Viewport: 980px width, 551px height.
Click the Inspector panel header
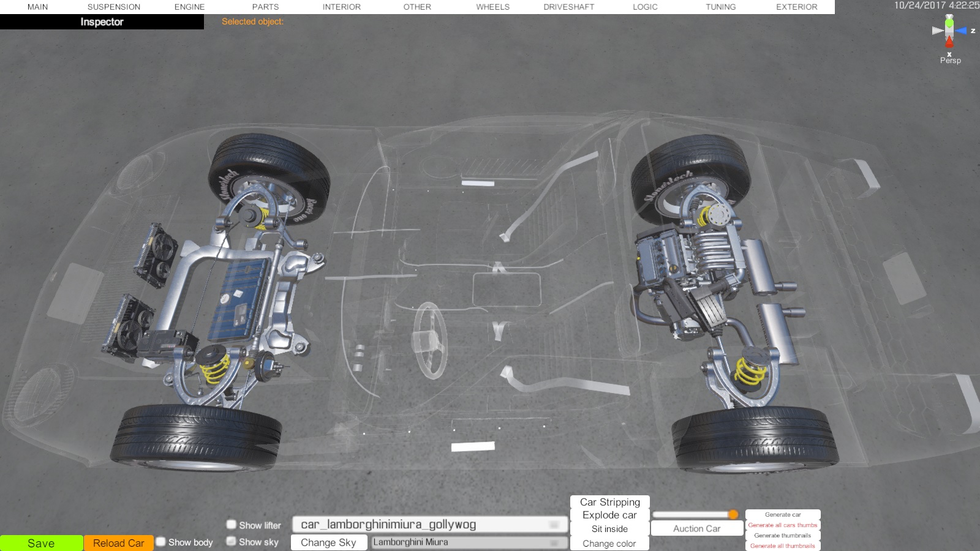pyautogui.click(x=102, y=22)
